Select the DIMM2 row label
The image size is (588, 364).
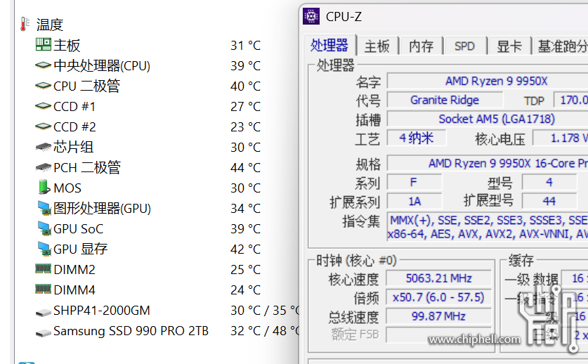point(74,269)
